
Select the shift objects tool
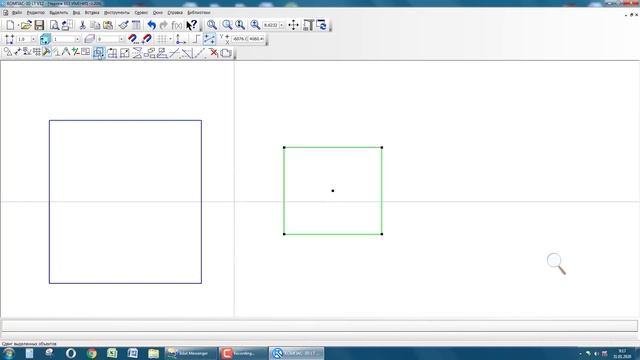pos(99,53)
